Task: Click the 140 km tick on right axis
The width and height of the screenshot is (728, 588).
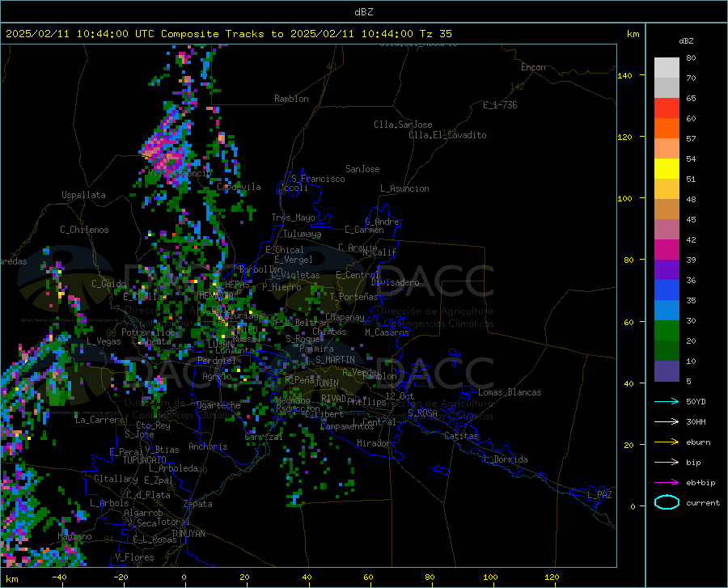Action: tap(624, 75)
